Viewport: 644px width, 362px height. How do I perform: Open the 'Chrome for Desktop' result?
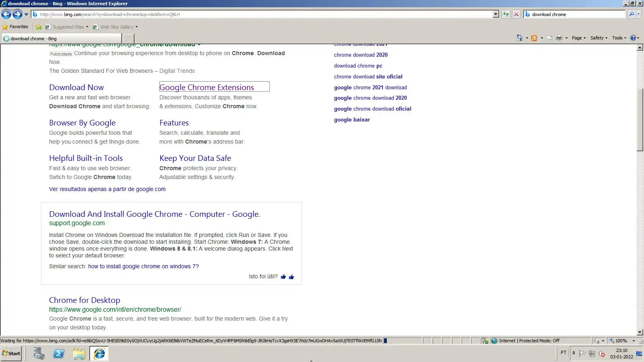[85, 300]
